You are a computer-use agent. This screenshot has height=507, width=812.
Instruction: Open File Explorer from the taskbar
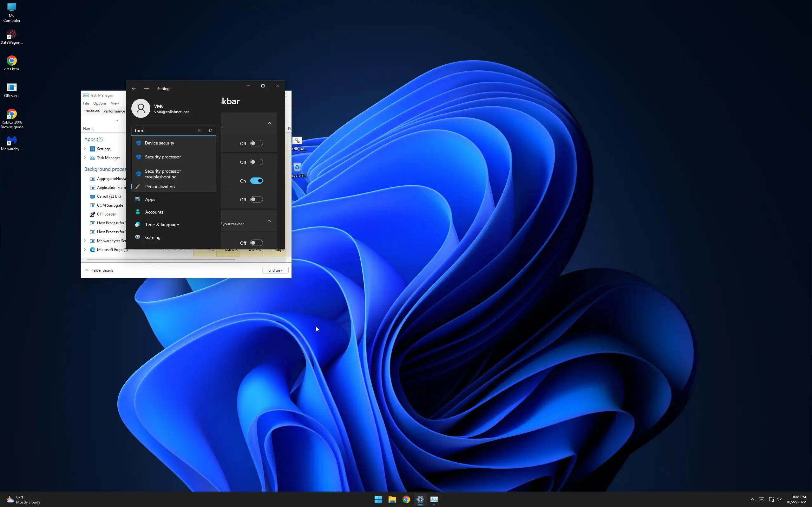click(x=392, y=499)
